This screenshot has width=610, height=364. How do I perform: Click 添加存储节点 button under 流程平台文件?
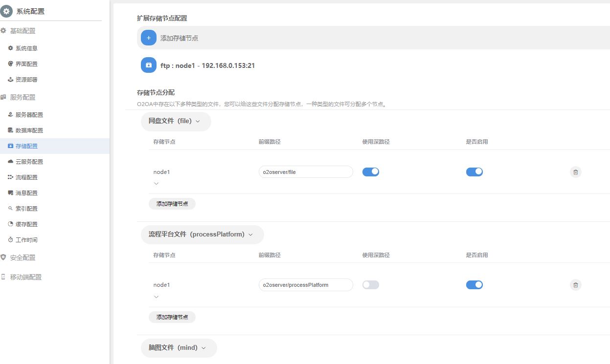pyautogui.click(x=172, y=317)
